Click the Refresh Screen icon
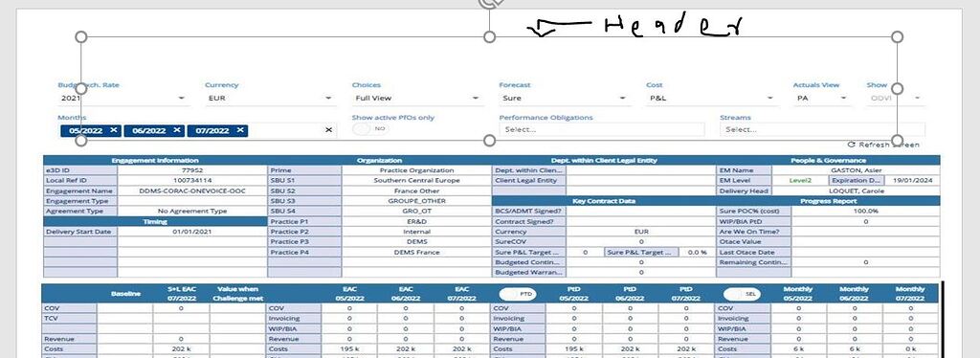The height and width of the screenshot is (358, 980). (851, 145)
